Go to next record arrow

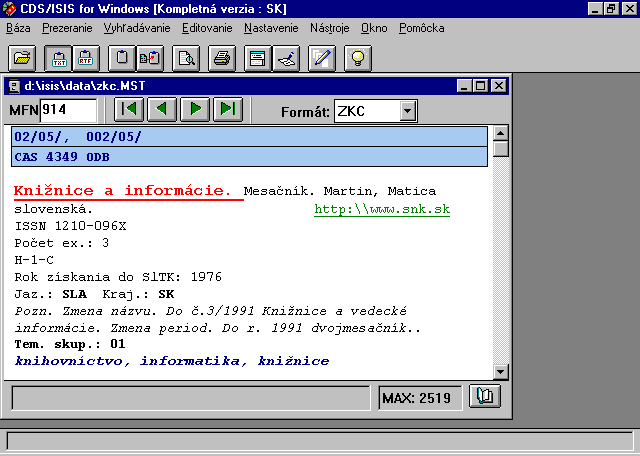(x=195, y=109)
